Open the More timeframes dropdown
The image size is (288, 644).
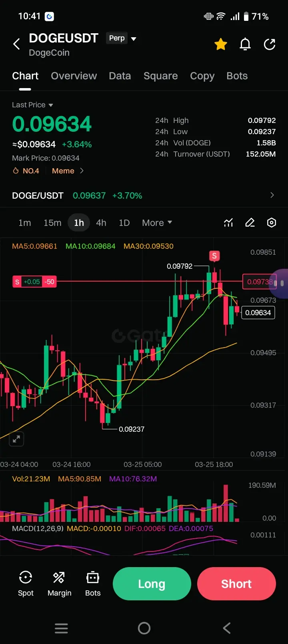157,223
